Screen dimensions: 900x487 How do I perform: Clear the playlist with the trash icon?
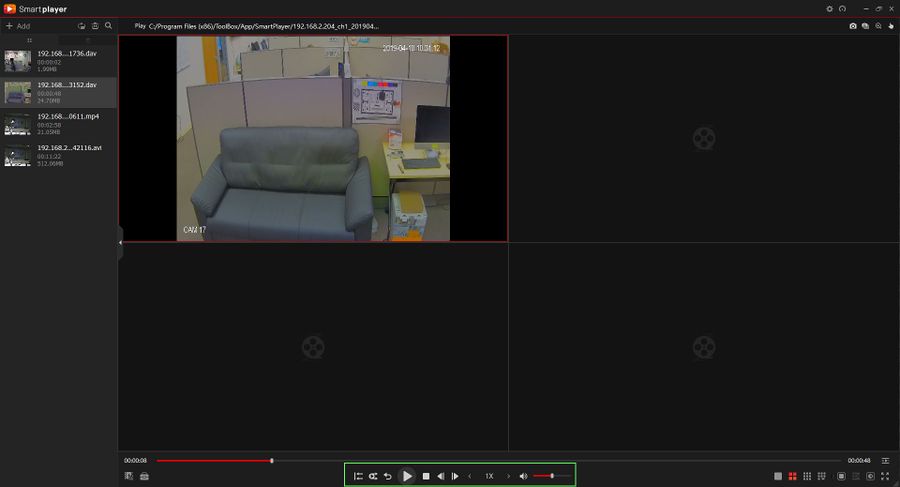point(95,26)
